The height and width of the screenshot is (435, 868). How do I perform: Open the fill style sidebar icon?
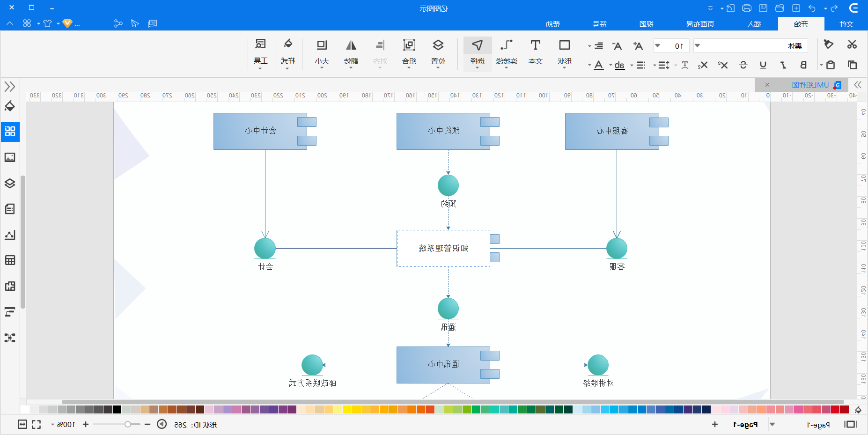(x=10, y=106)
